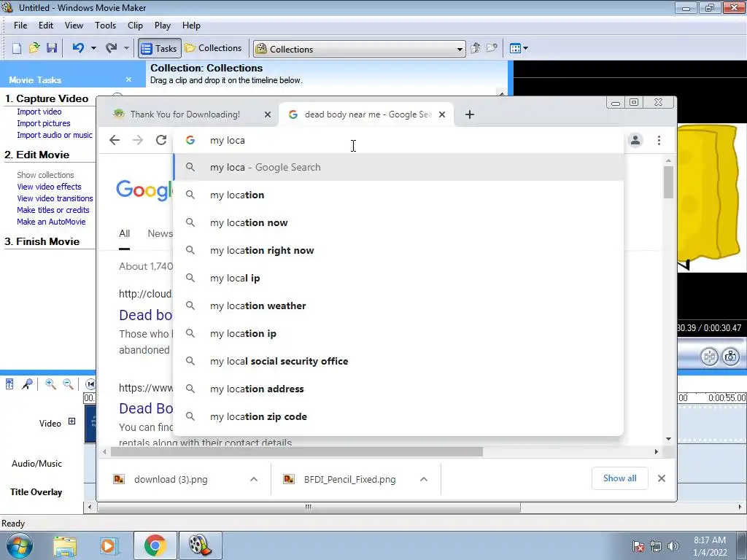This screenshot has width=747, height=560.
Task: Click the Import video link
Action: pos(39,112)
